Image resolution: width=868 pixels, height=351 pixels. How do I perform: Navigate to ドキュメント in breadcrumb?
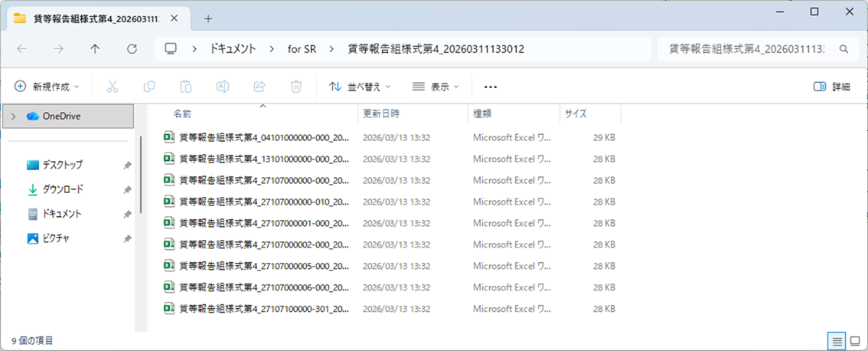tap(233, 49)
